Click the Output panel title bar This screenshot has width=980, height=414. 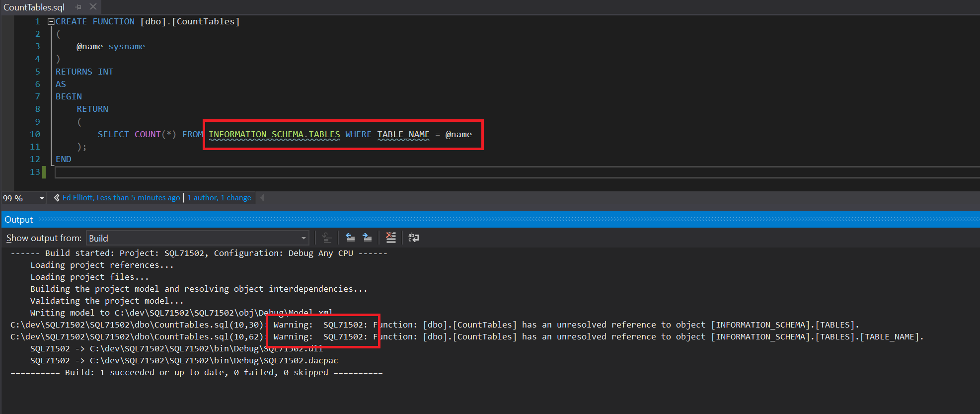(x=491, y=220)
